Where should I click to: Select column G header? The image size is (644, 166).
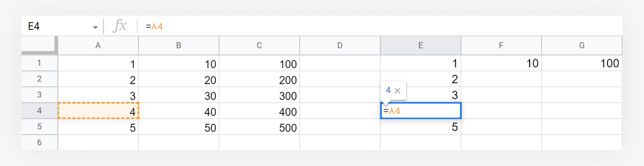point(582,46)
